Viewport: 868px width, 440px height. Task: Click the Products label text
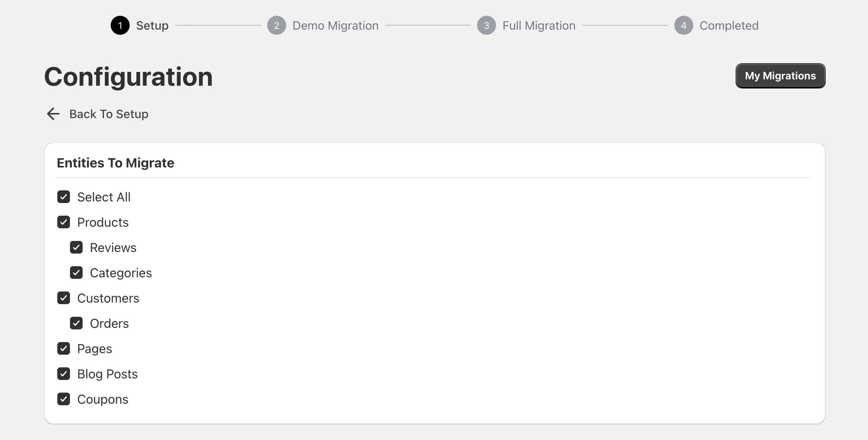tap(103, 222)
